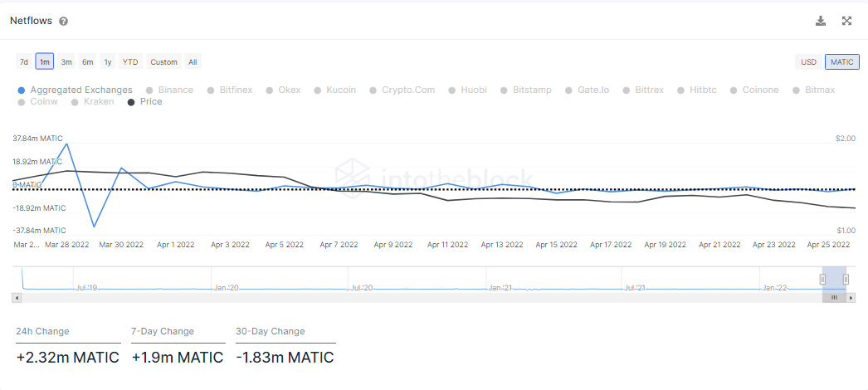Toggle the Crypto.Com series in legend

402,90
